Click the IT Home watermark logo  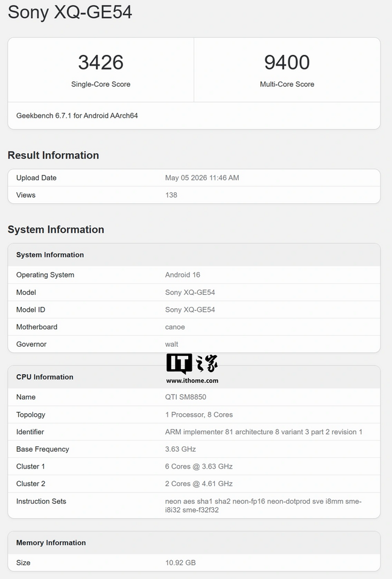(x=192, y=363)
